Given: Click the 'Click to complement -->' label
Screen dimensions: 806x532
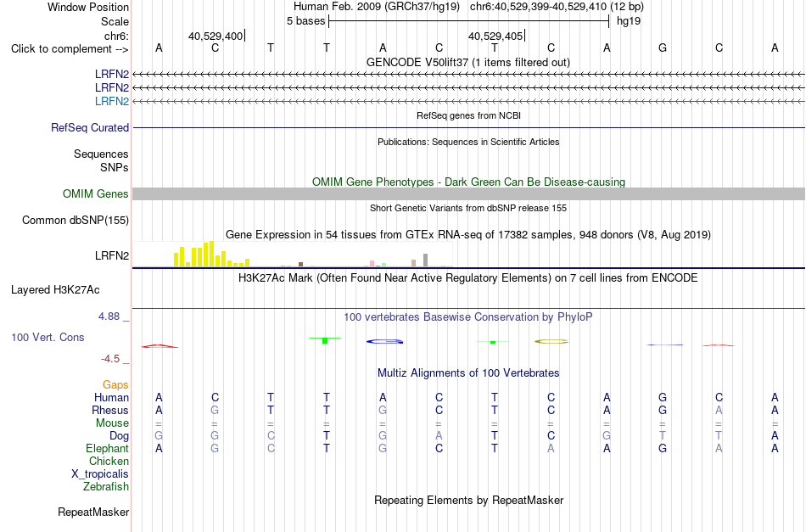Looking at the screenshot, I should [x=70, y=49].
